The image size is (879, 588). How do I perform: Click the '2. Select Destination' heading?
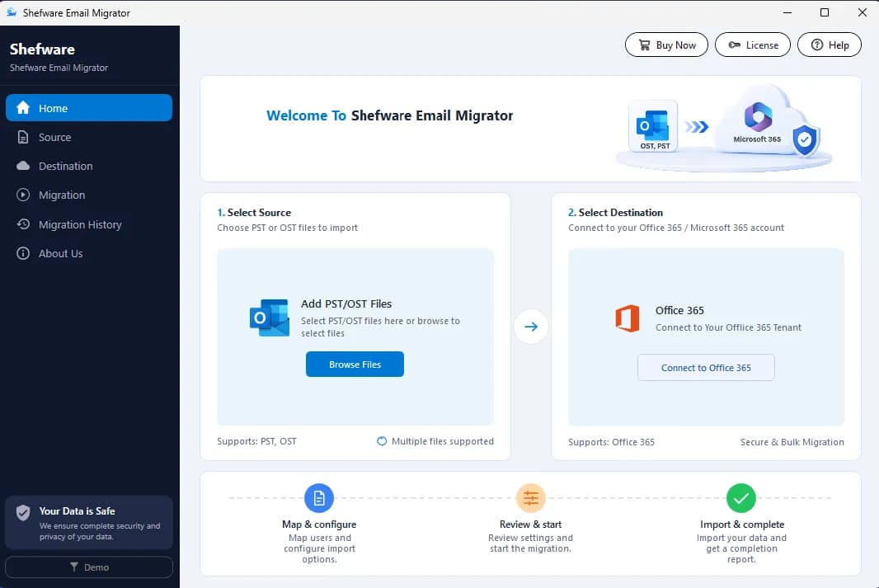point(615,213)
